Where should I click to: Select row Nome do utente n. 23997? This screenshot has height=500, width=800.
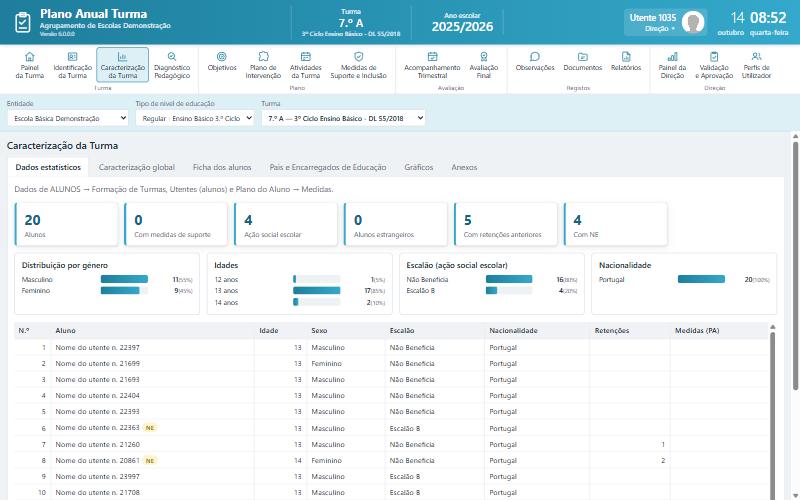coord(391,477)
